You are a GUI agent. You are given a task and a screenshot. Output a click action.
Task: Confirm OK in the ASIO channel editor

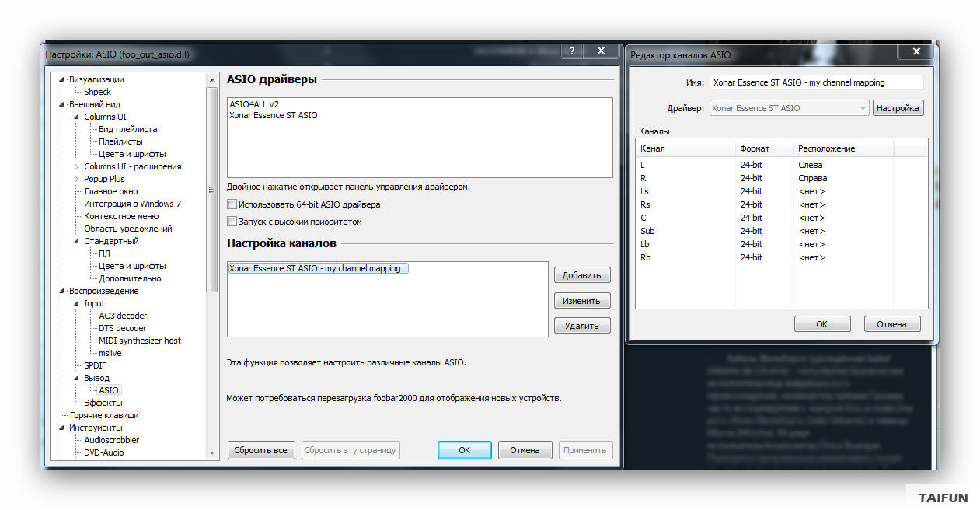click(822, 324)
